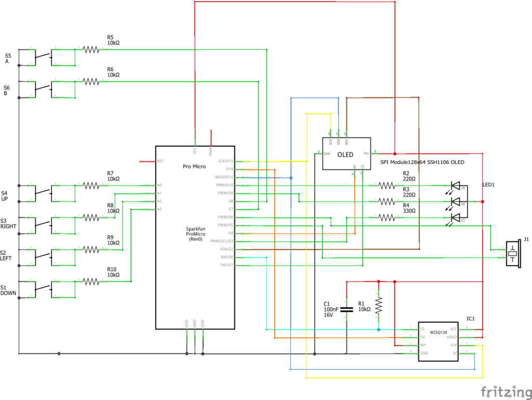Image resolution: width=532 pixels, height=400 pixels.
Task: Click the red diode of LED1
Action: tap(456, 185)
